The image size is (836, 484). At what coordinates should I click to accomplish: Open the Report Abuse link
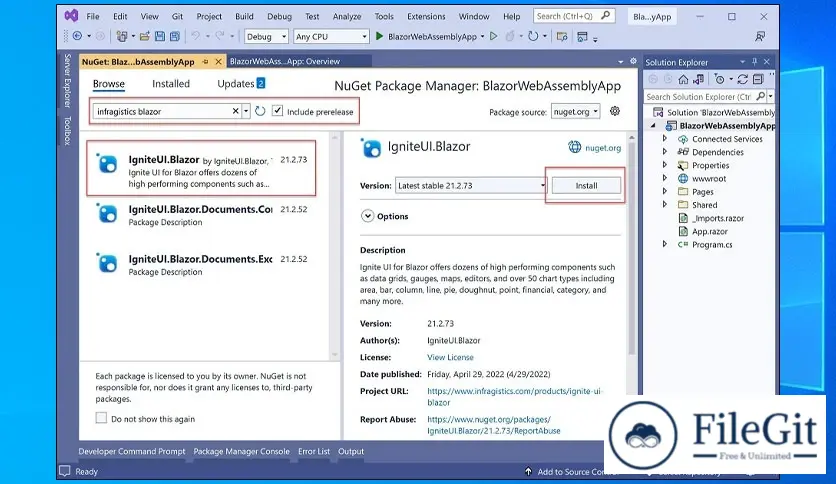493,425
